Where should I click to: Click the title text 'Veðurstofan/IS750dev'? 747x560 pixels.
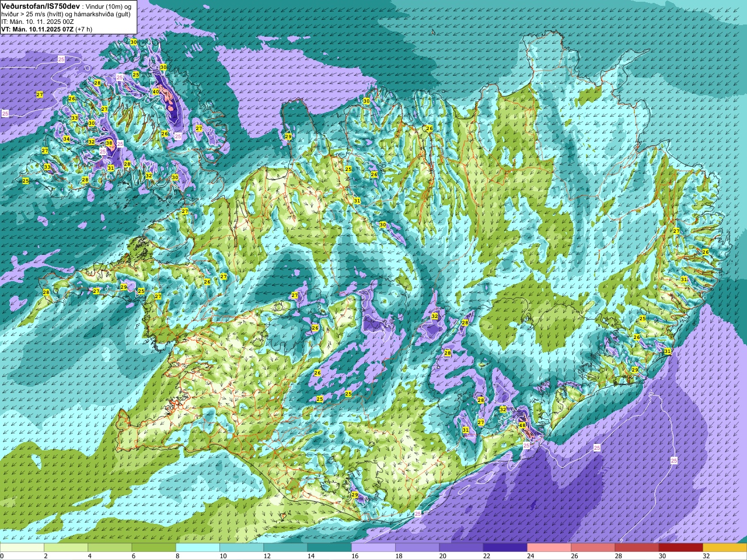click(40, 5)
